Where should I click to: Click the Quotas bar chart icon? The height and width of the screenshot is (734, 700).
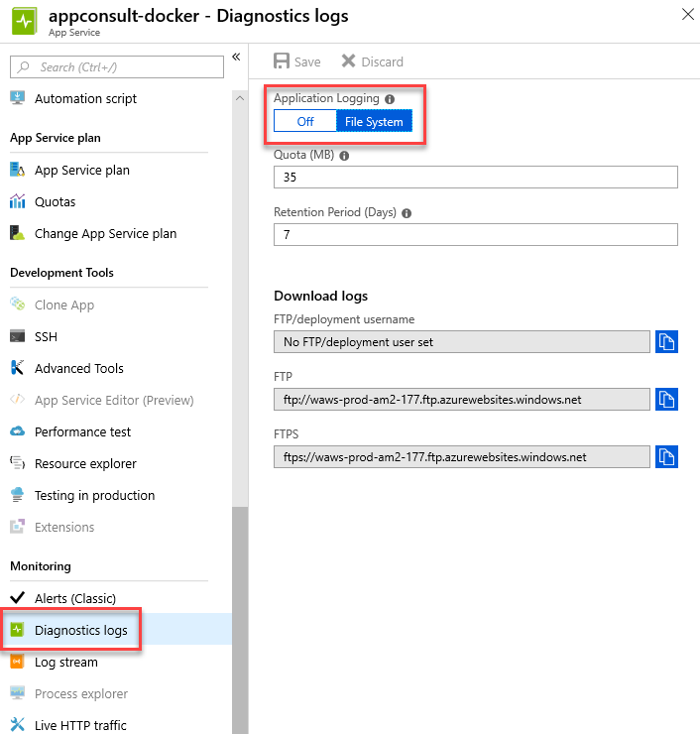tap(17, 201)
